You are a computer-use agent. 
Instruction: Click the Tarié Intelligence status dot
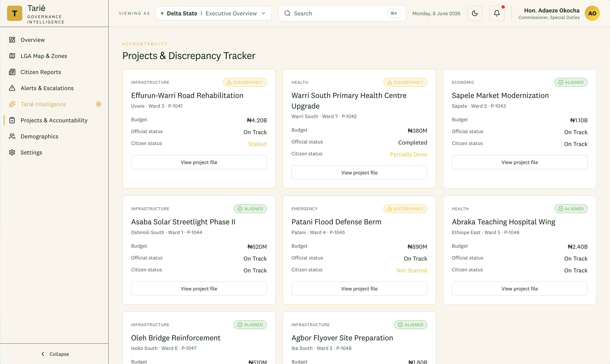(x=98, y=104)
